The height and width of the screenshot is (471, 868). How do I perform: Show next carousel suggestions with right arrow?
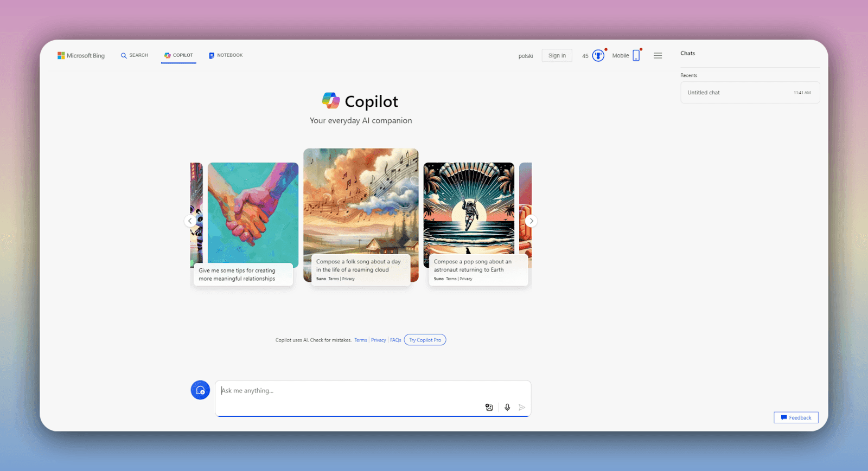tap(531, 221)
